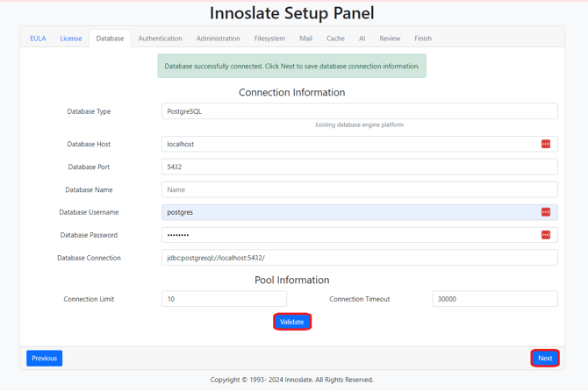The height and width of the screenshot is (391, 588).
Task: Click the empty Database Name field
Action: pyautogui.click(x=360, y=189)
